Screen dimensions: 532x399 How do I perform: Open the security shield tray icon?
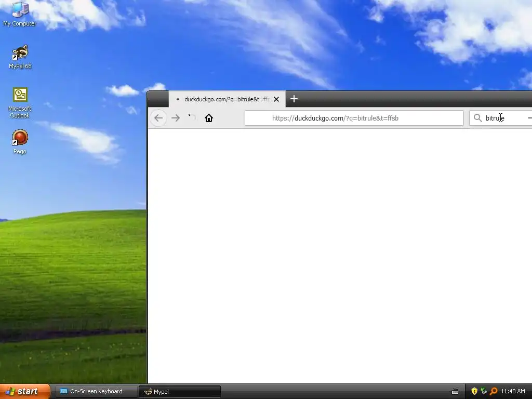tap(474, 391)
